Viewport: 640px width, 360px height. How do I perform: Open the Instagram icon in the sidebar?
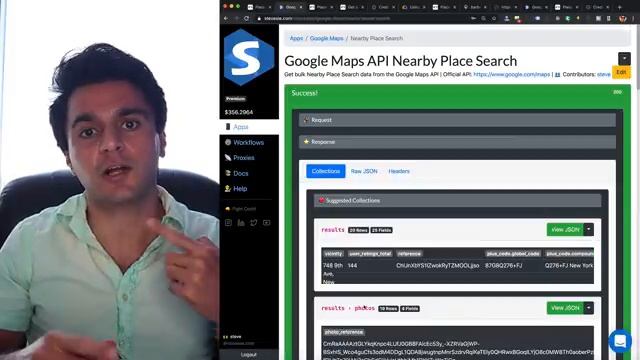click(229, 222)
